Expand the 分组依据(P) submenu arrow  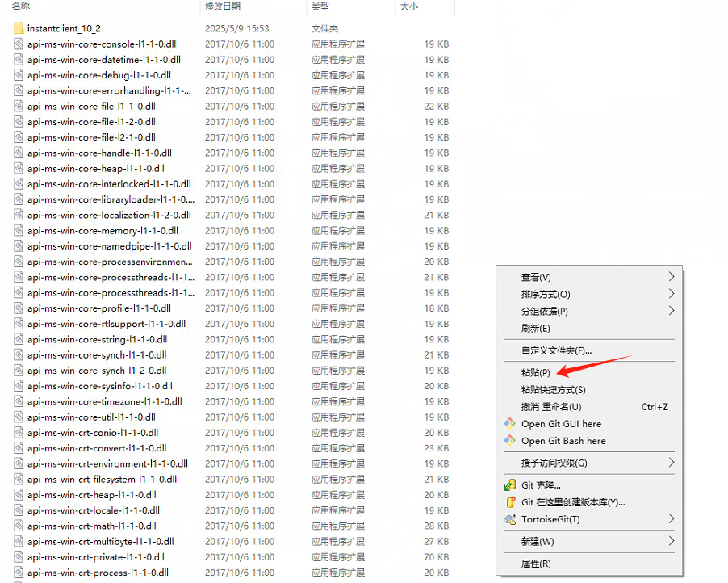[x=672, y=311]
